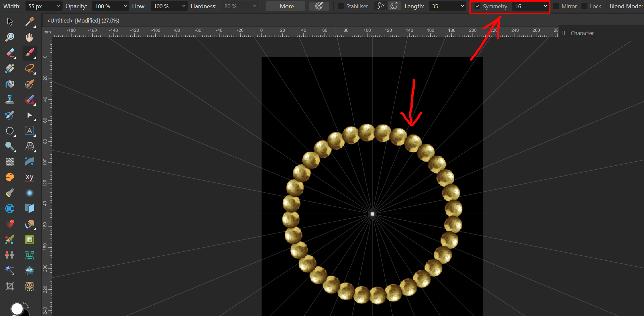Select the Dodge Brush tool
The height and width of the screenshot is (316, 644).
[x=10, y=146]
